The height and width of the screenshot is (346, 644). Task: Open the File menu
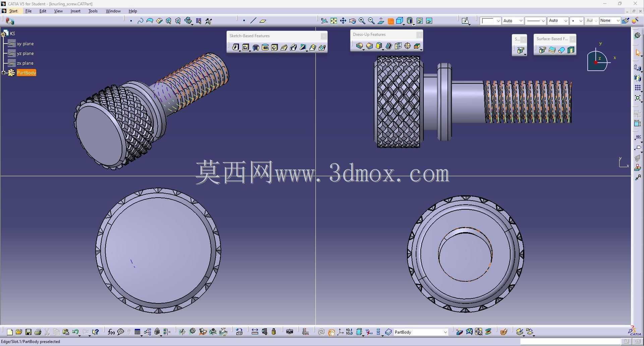[x=28, y=11]
